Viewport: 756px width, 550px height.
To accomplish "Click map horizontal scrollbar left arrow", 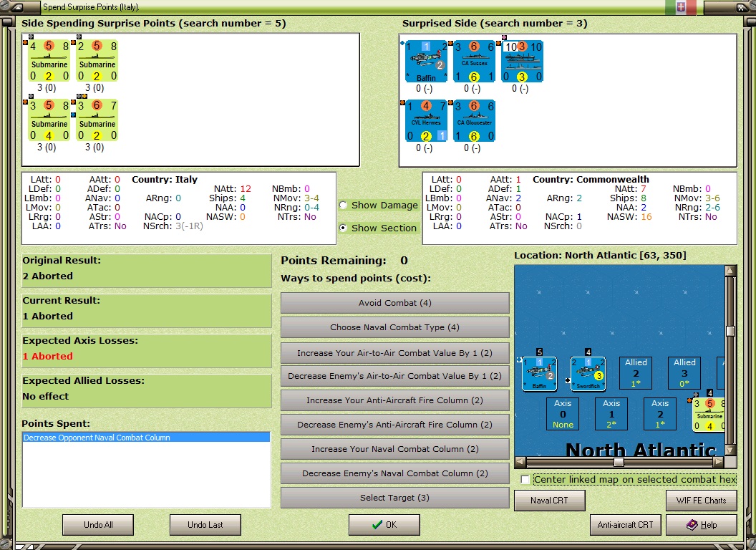I will coord(520,462).
